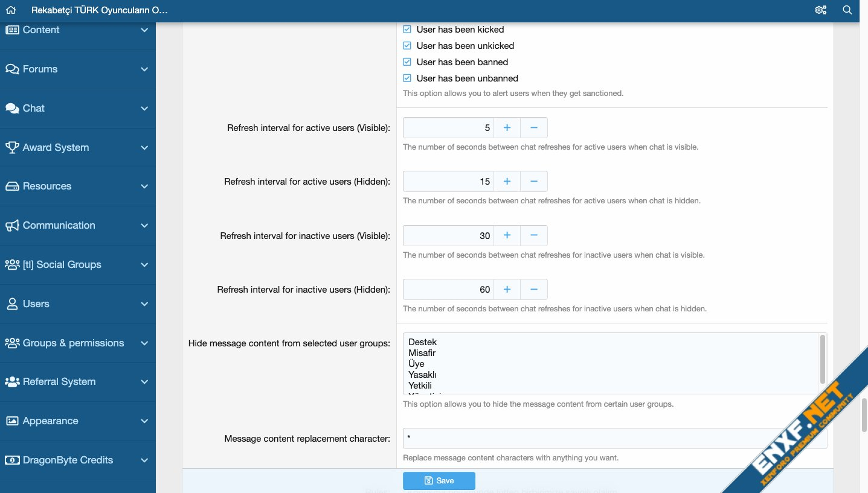
Task: Expand the Appearance section chevron
Action: pos(144,421)
